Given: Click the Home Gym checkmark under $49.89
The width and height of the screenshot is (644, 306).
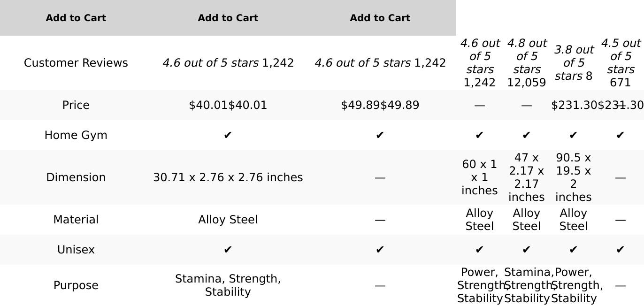Looking at the screenshot, I should pos(380,135).
